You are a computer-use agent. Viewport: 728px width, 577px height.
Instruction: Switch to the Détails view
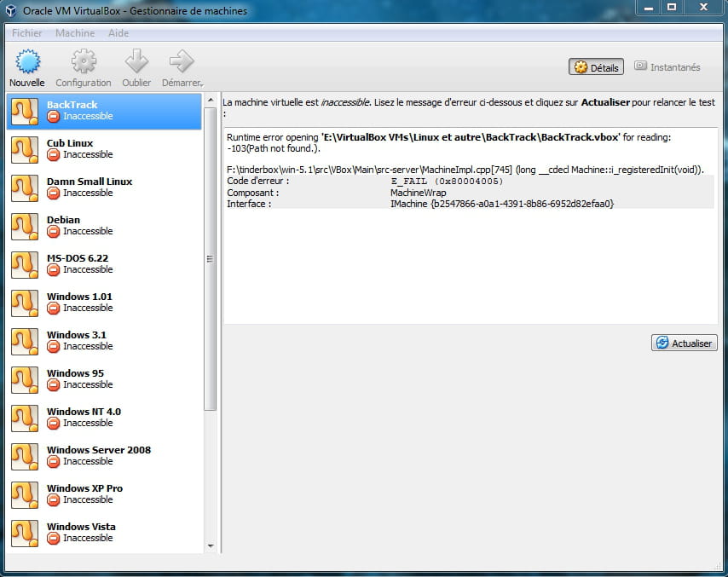[x=596, y=67]
